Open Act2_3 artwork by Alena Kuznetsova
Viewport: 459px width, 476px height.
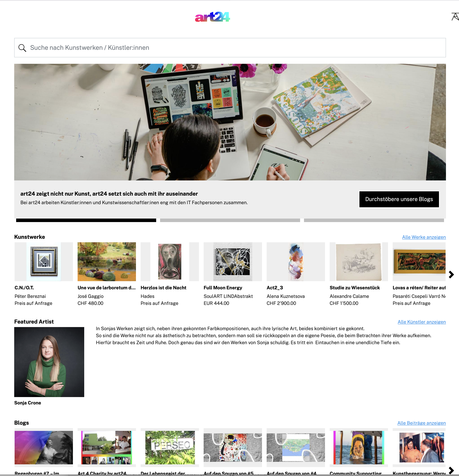point(296,262)
